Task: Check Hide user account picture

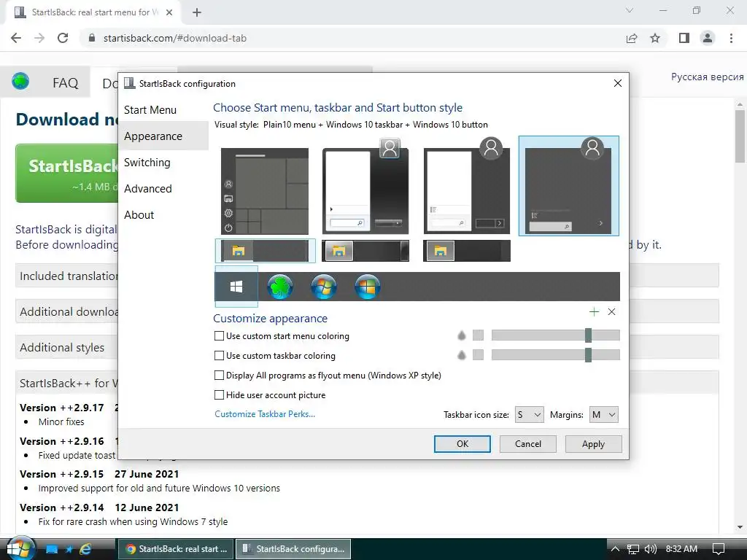Action: [219, 394]
